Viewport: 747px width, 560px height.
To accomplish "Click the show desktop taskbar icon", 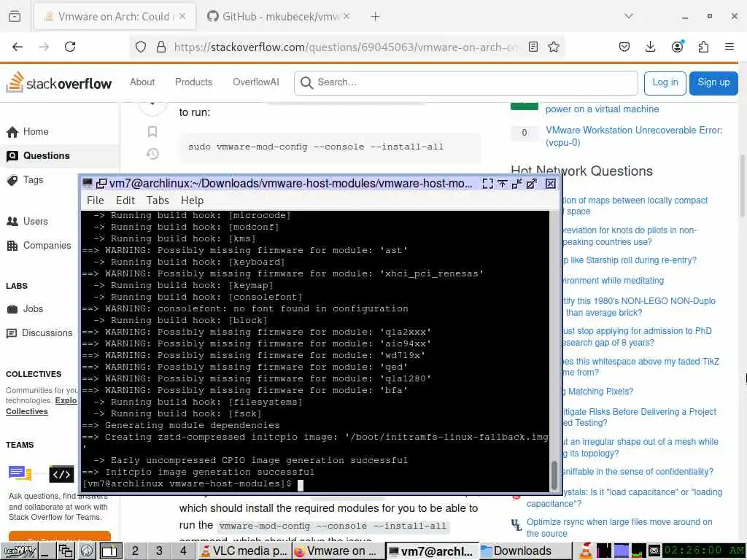I will pyautogui.click(x=47, y=551).
